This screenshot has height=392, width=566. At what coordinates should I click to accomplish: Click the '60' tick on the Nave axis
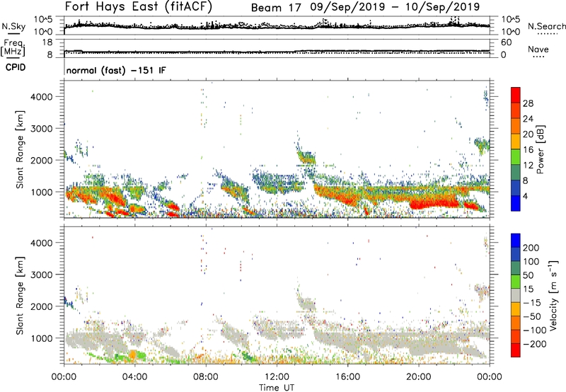(x=506, y=42)
